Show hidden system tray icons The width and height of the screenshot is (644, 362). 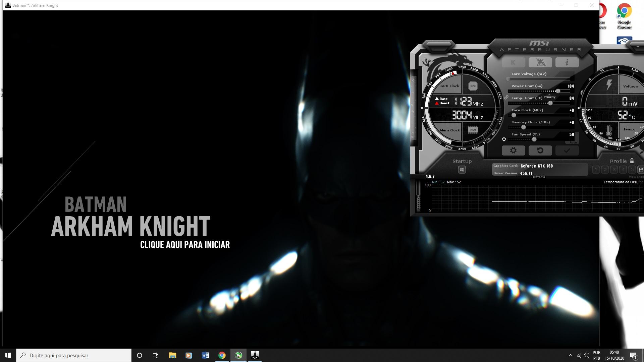tap(570, 355)
